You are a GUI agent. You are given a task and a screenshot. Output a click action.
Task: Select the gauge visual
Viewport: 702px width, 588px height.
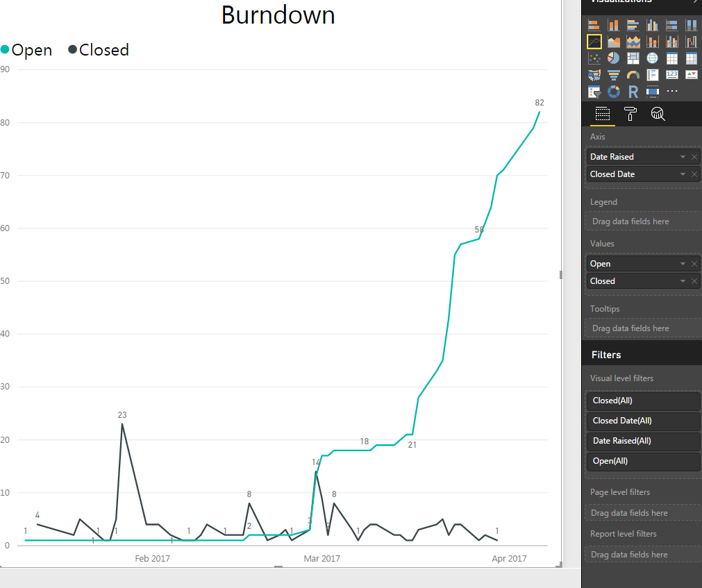[633, 75]
